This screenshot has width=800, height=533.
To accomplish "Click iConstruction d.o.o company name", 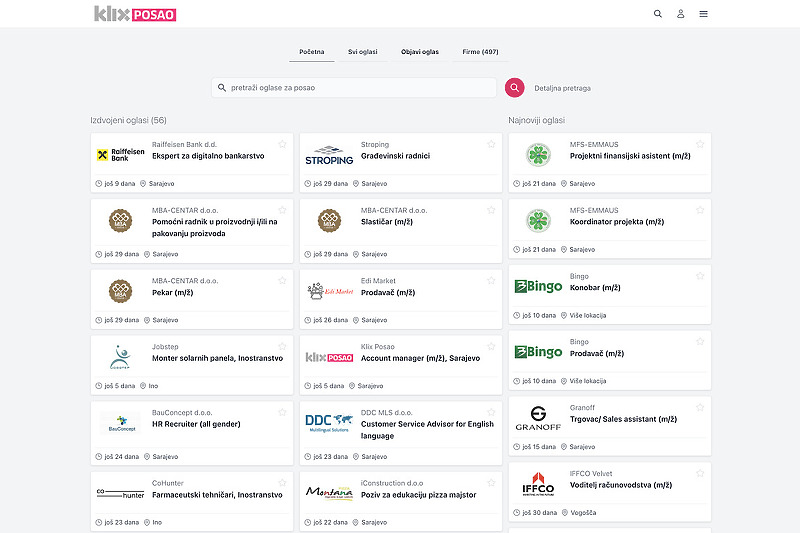I will [392, 483].
